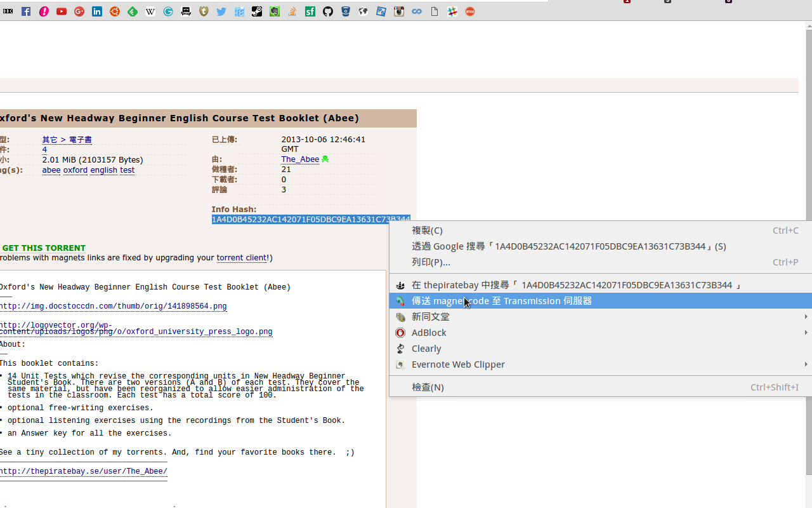Click the green skull badge beside The_Abee
This screenshot has width=812, height=508.
[x=325, y=159]
